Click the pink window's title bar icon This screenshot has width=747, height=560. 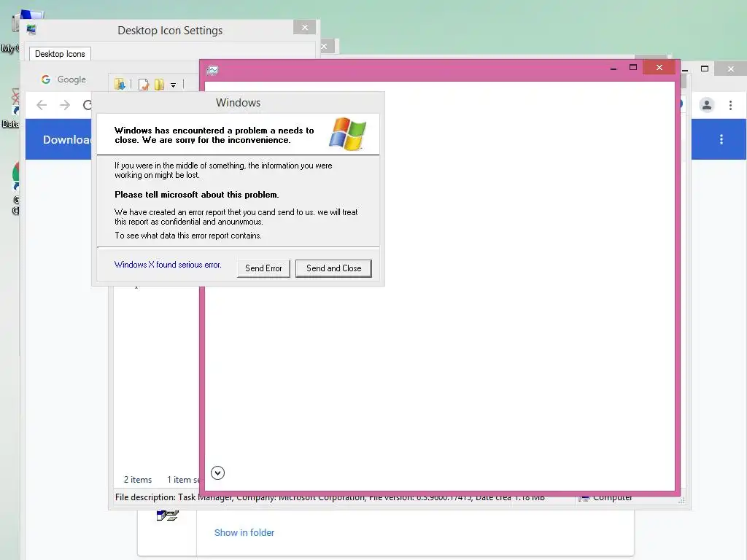[212, 71]
